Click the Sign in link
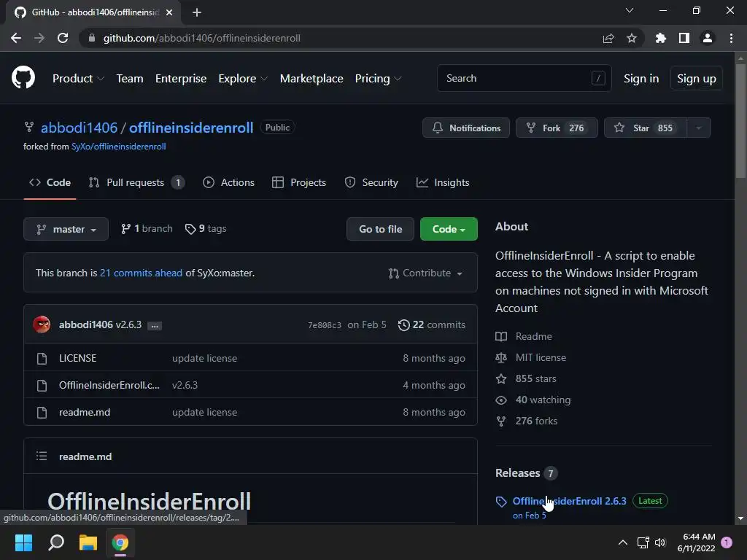This screenshot has width=747, height=560. (x=641, y=79)
